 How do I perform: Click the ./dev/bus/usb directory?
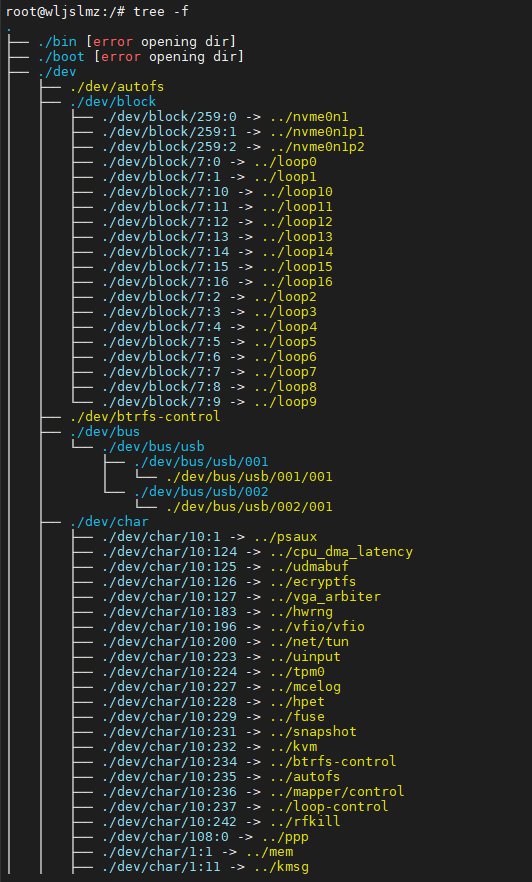click(x=153, y=447)
